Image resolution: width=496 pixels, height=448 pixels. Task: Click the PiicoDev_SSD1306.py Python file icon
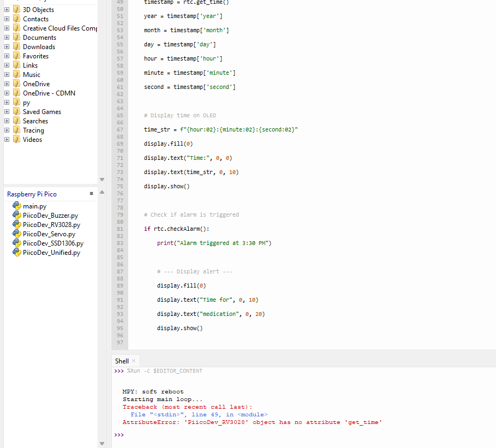(x=17, y=243)
